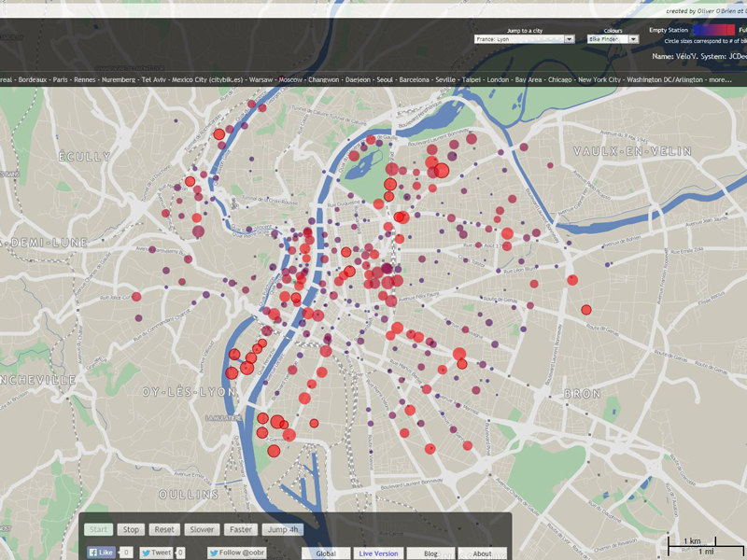Open the Jump to a city dropdown

pos(524,39)
